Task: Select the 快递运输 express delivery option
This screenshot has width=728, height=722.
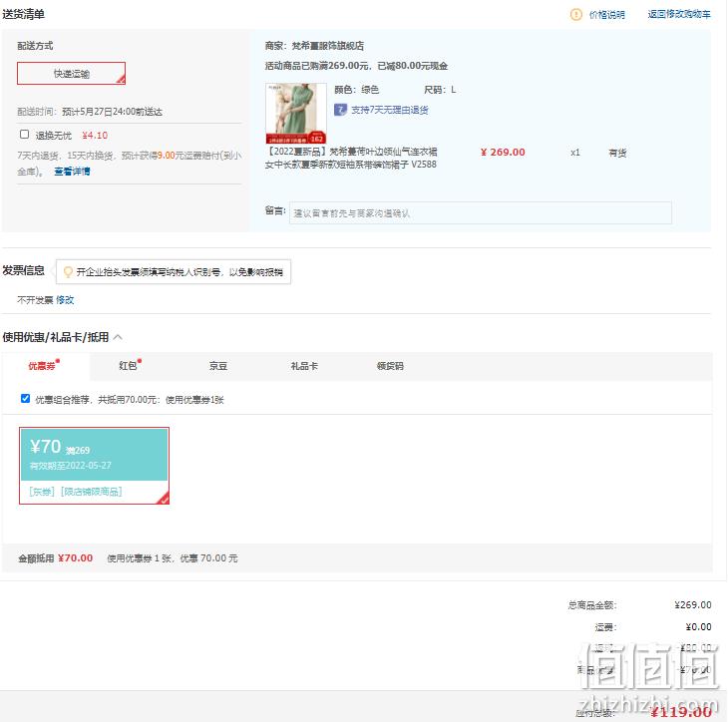Action: point(71,74)
